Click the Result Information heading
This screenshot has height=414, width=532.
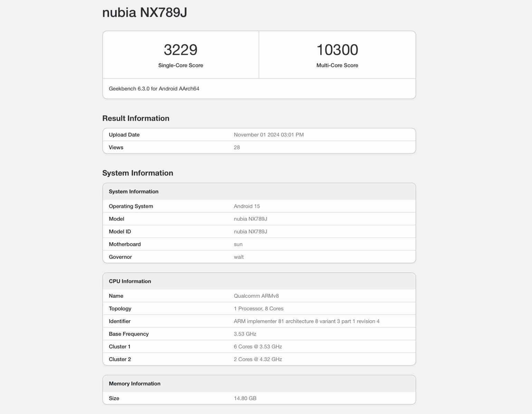pyautogui.click(x=136, y=118)
